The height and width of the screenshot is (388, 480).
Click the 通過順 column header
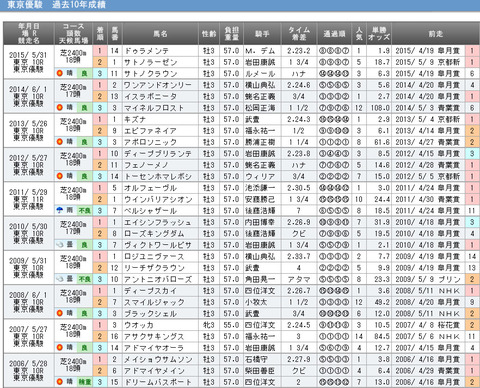tap(334, 34)
